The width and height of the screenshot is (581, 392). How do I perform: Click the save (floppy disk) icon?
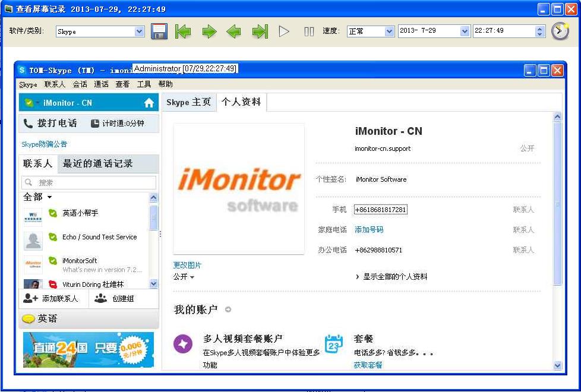click(x=159, y=31)
